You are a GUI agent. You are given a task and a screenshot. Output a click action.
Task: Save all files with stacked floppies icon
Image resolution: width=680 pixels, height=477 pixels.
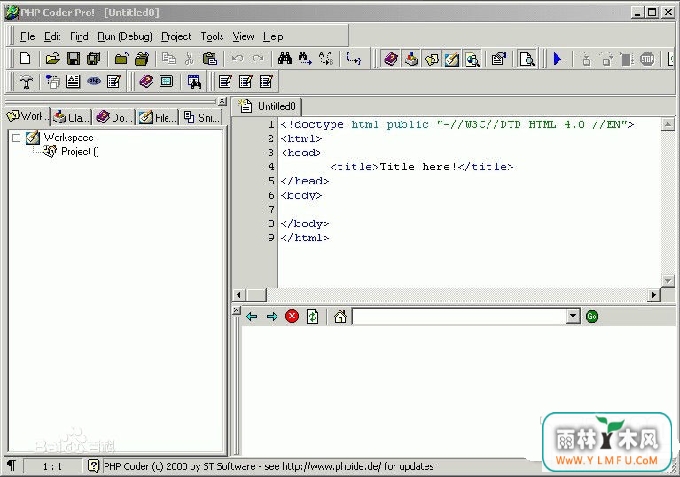pos(94,58)
